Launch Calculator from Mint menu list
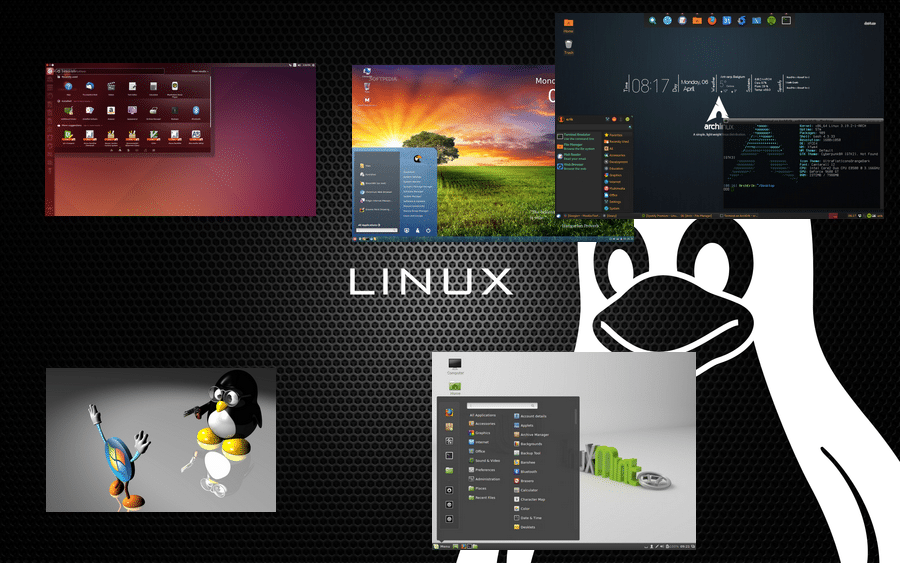The width and height of the screenshot is (900, 563). (x=526, y=490)
